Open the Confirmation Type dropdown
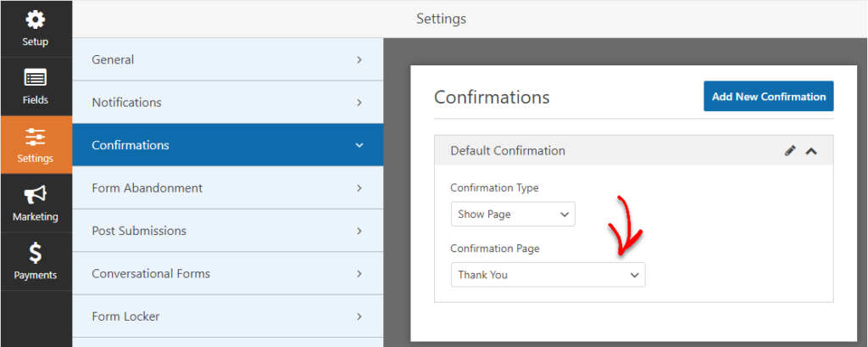The height and width of the screenshot is (347, 868). tap(513, 214)
